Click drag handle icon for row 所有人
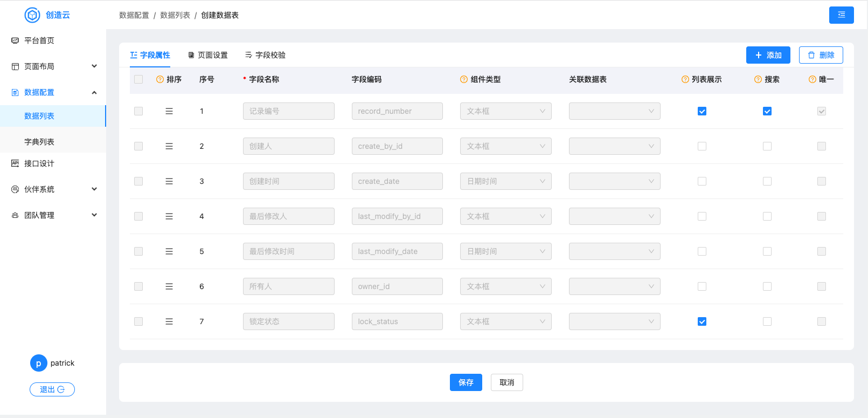The width and height of the screenshot is (868, 418). tap(169, 286)
